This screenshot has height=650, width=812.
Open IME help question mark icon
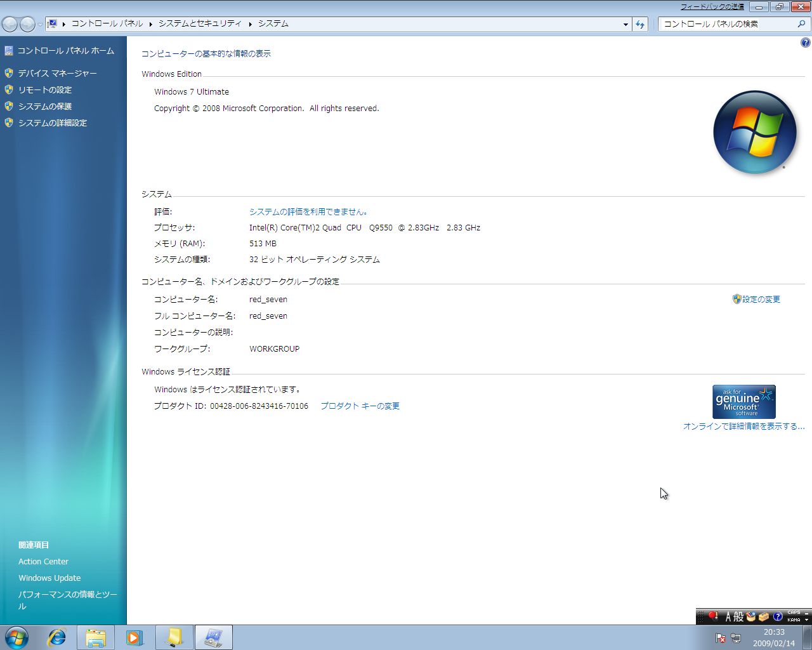(x=778, y=616)
